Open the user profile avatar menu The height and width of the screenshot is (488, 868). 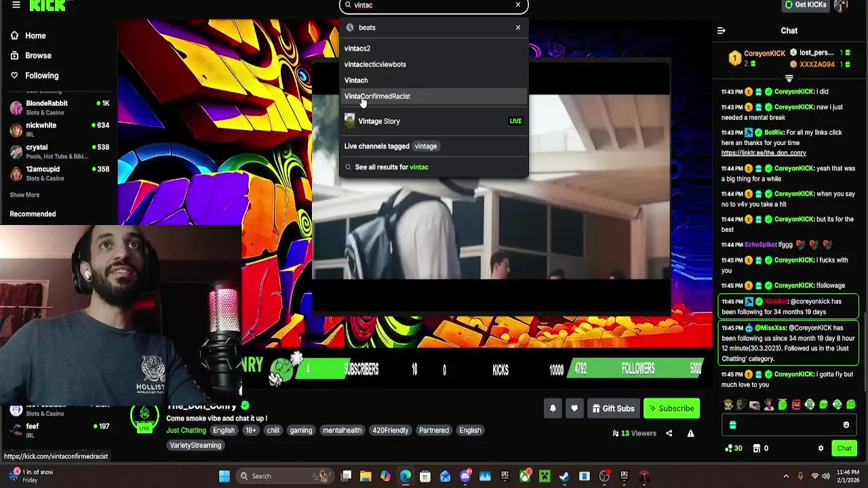point(842,5)
